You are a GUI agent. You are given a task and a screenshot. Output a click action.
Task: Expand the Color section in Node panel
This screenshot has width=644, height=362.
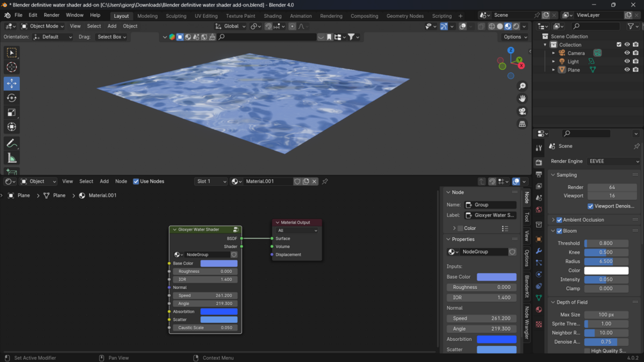[454, 228]
